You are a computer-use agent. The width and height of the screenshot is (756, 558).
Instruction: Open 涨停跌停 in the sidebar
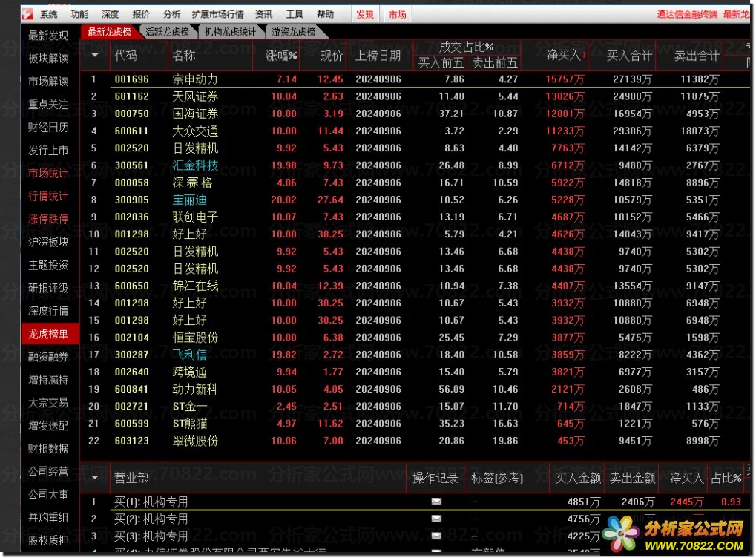[x=48, y=219]
